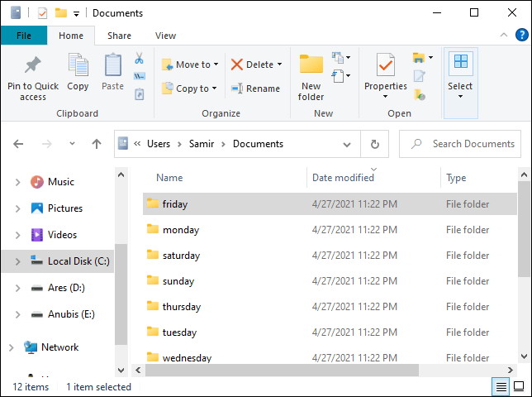Switch to Details view layout
Image resolution: width=532 pixels, height=397 pixels.
(x=501, y=386)
